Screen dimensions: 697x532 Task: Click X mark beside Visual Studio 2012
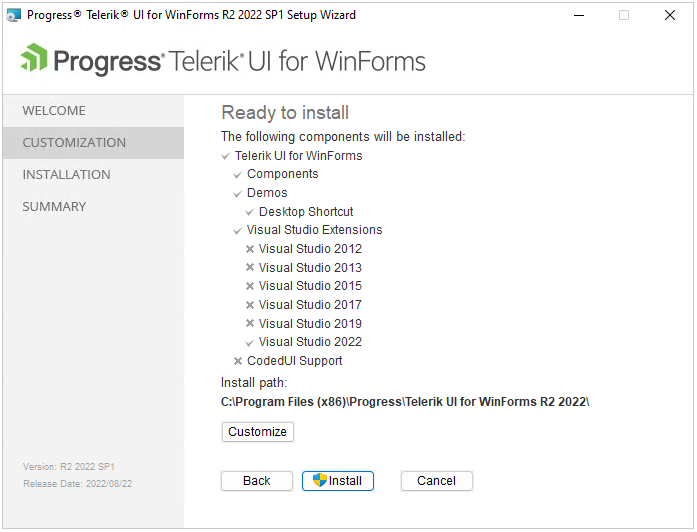(250, 249)
